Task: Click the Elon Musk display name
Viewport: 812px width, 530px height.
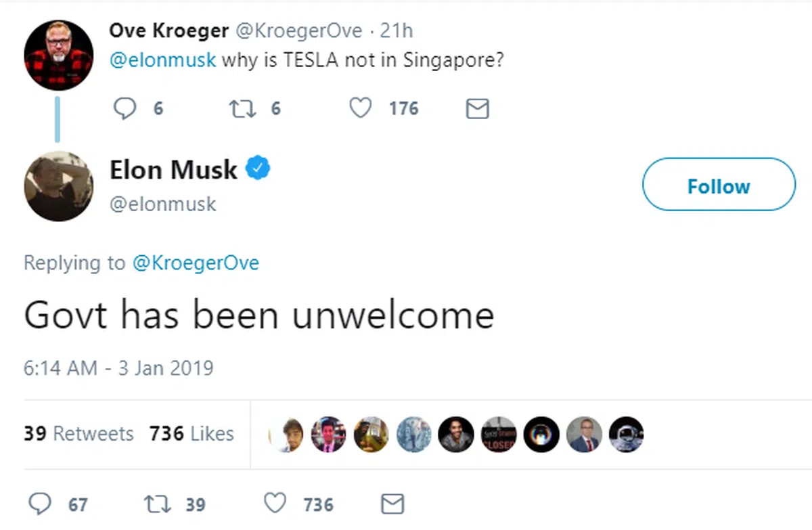Action: click(x=173, y=169)
